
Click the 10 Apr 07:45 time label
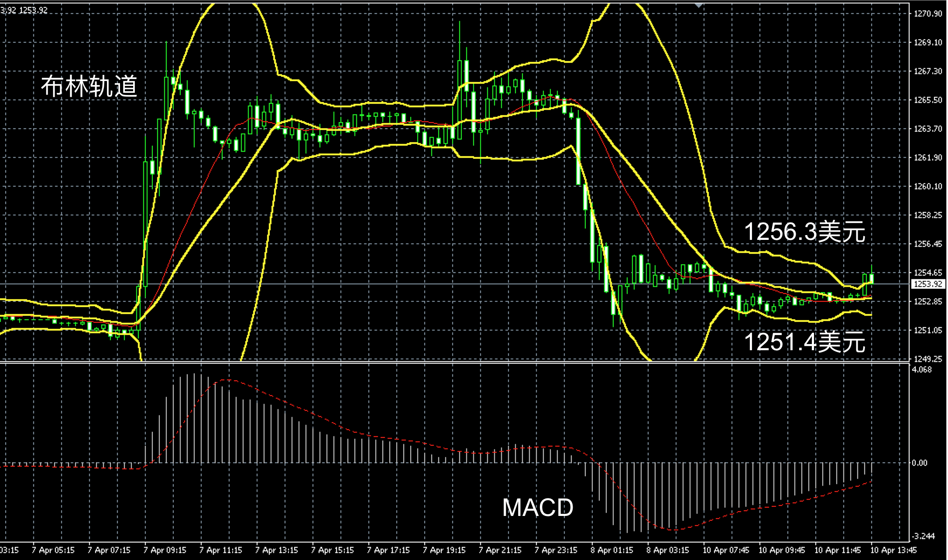(x=726, y=550)
